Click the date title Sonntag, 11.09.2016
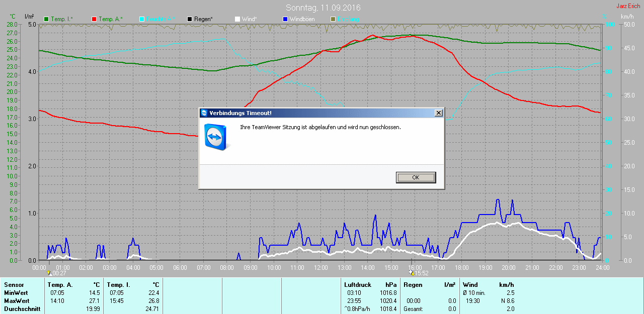The image size is (644, 314). pyautogui.click(x=323, y=8)
